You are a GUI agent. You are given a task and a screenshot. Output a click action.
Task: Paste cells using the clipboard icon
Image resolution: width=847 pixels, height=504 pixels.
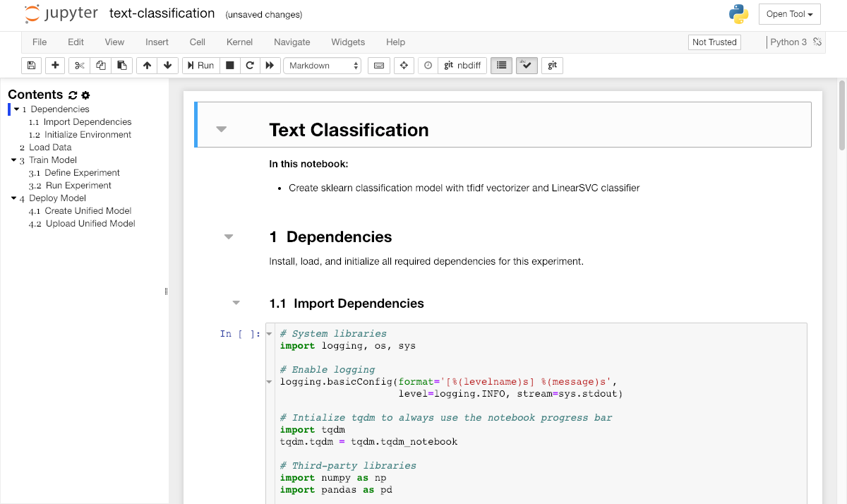[122, 66]
